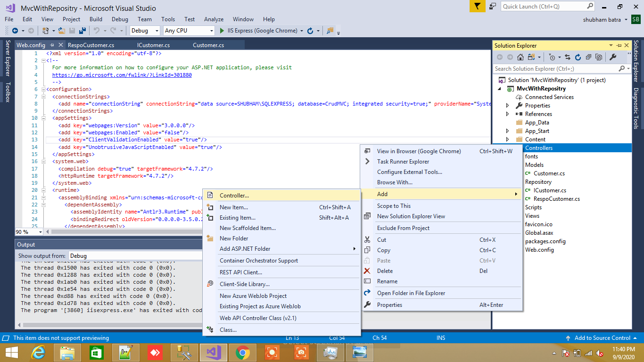Click the New Project toolbar icon
The height and width of the screenshot is (362, 644).
(46, 31)
